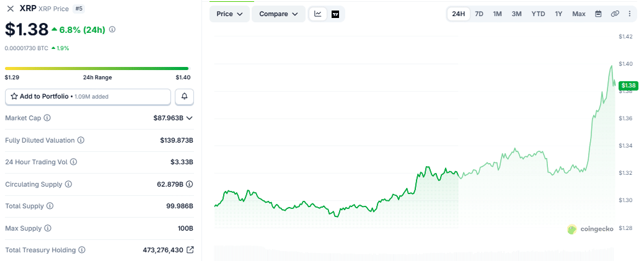Show Max Supply info tooltip
This screenshot has height=261, width=644.
click(x=48, y=228)
